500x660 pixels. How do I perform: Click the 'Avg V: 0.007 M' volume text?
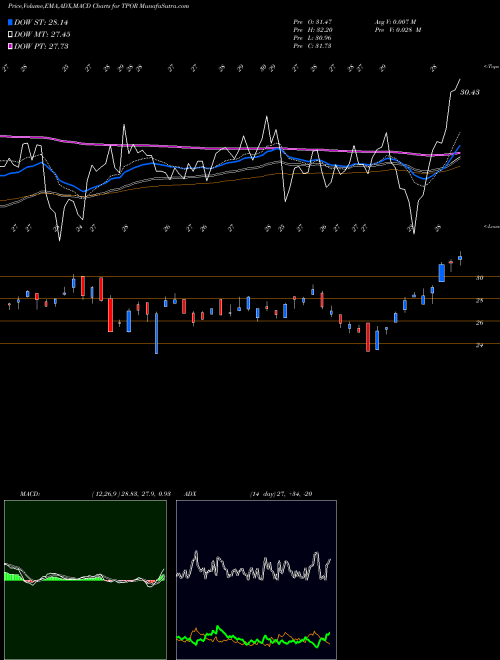(395, 22)
